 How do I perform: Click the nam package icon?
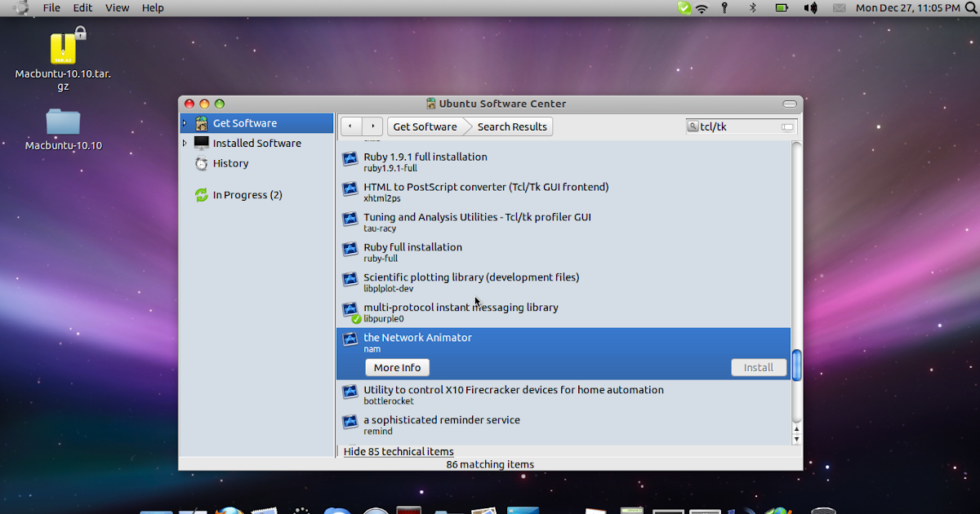pos(350,341)
